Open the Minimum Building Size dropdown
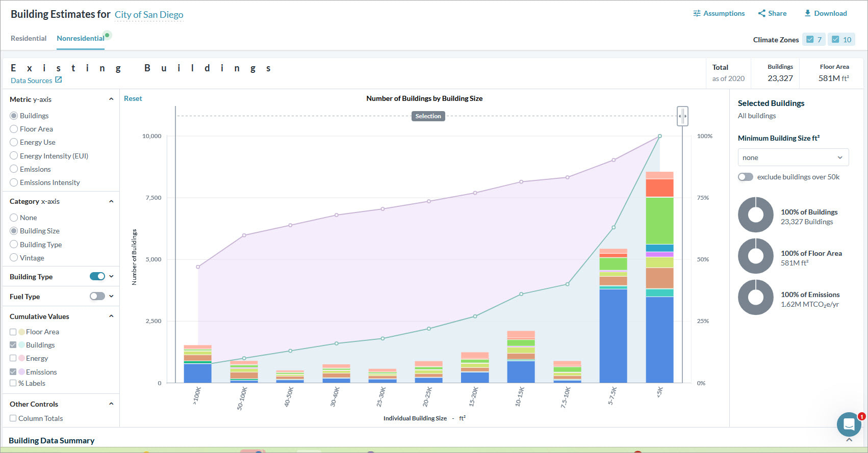This screenshot has height=453, width=868. [x=793, y=157]
